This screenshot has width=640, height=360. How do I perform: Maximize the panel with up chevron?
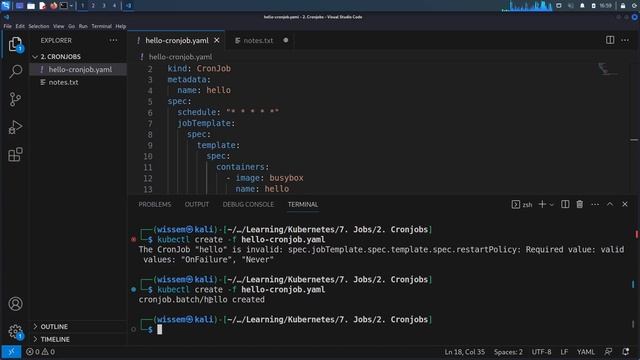tap(610, 204)
